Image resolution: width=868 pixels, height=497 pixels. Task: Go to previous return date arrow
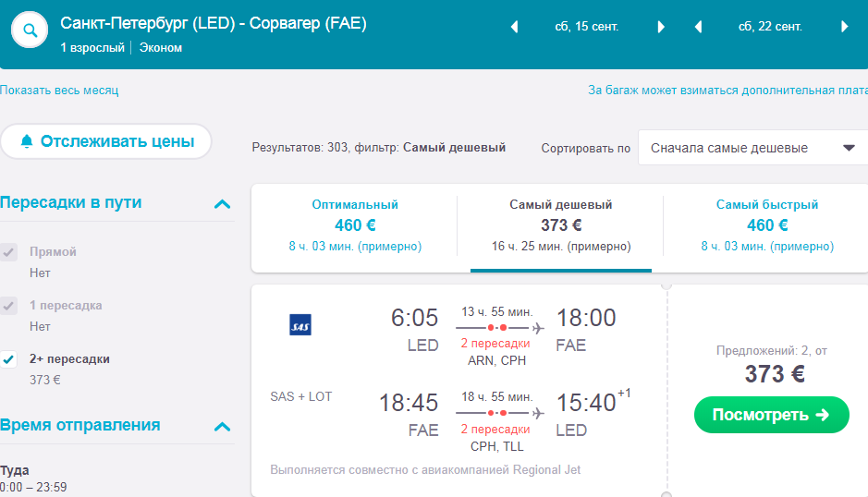[x=698, y=27]
